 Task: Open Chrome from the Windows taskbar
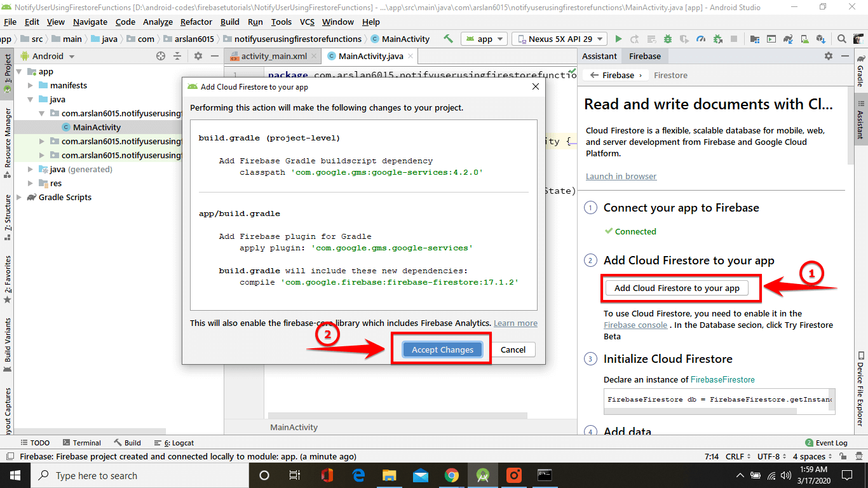click(x=452, y=475)
